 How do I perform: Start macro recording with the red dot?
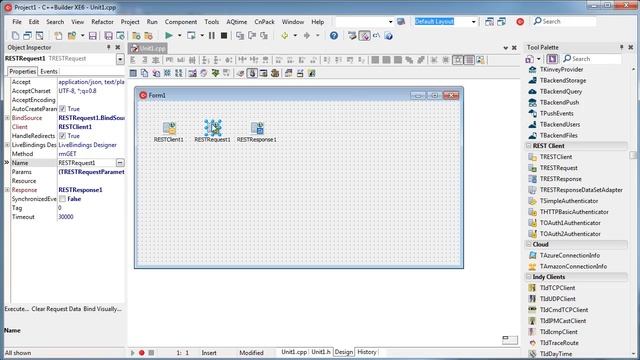[x=142, y=353]
